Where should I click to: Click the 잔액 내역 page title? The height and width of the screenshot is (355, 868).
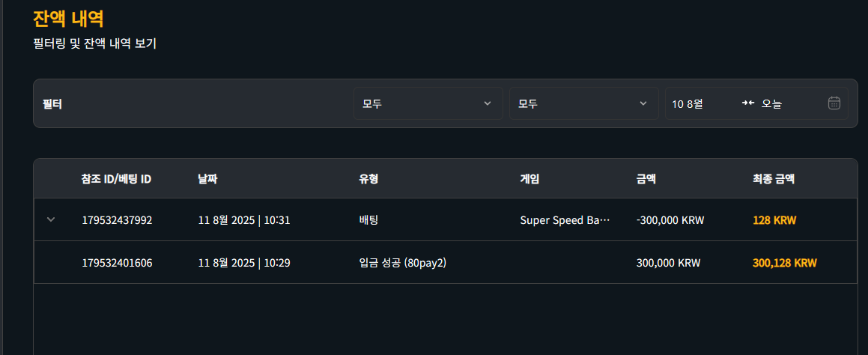point(69,19)
